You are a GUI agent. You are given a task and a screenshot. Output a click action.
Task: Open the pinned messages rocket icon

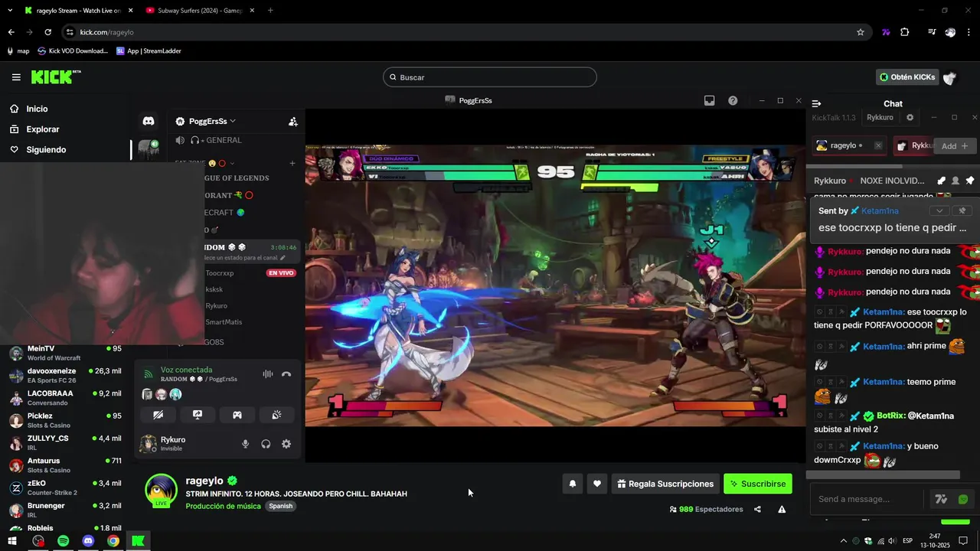941,181
